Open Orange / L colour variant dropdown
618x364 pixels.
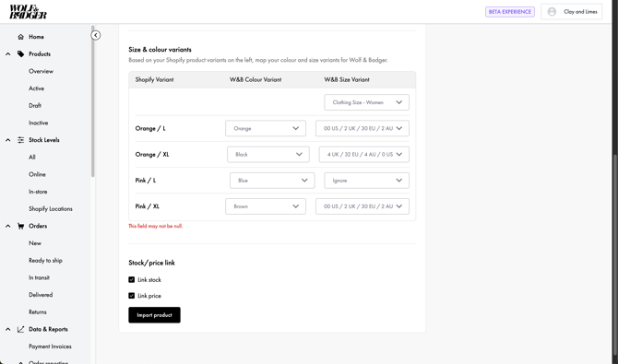point(266,128)
